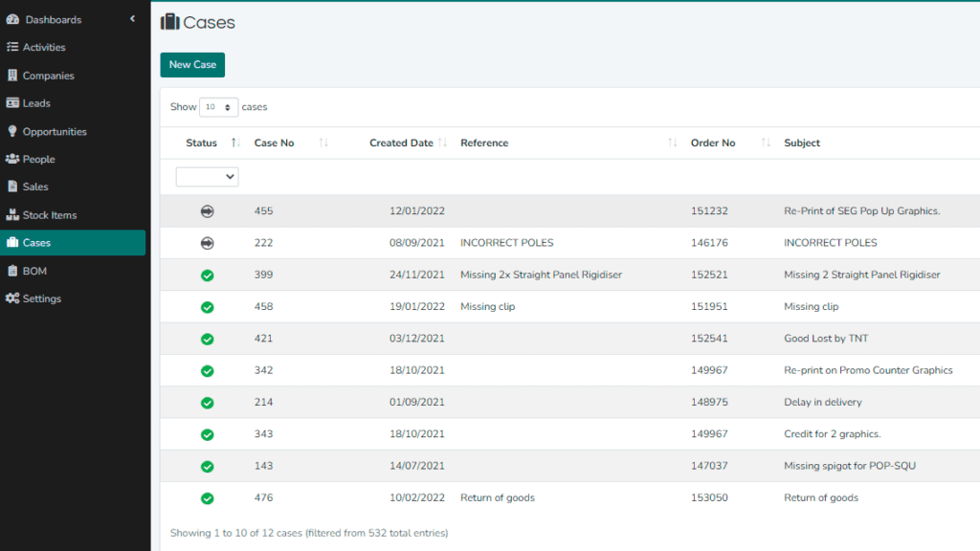
Task: Click green check status for case 214
Action: pyautogui.click(x=208, y=403)
